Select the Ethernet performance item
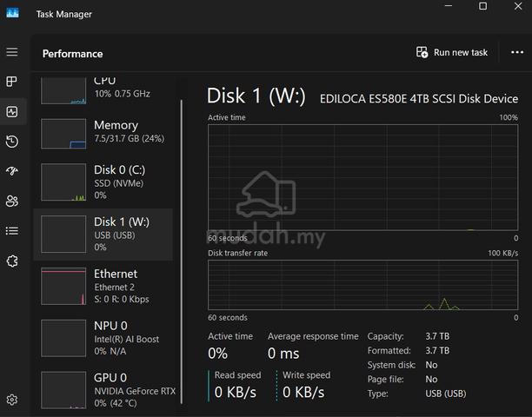 tap(103, 286)
